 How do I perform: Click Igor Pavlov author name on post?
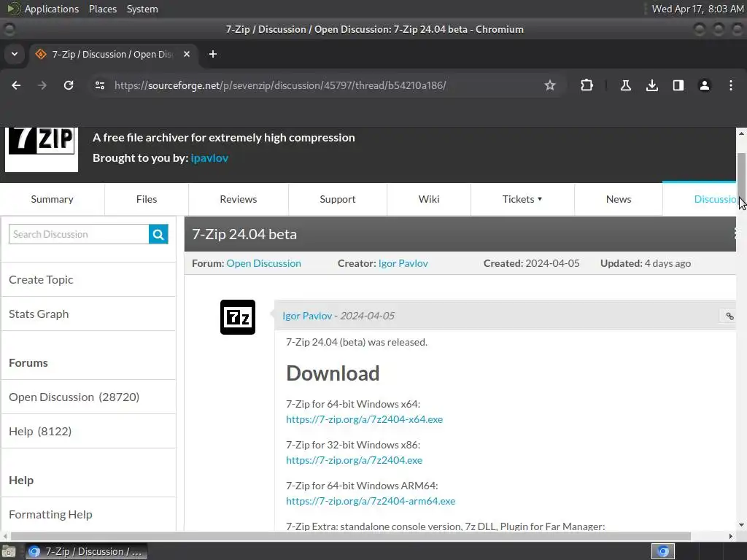[307, 316]
